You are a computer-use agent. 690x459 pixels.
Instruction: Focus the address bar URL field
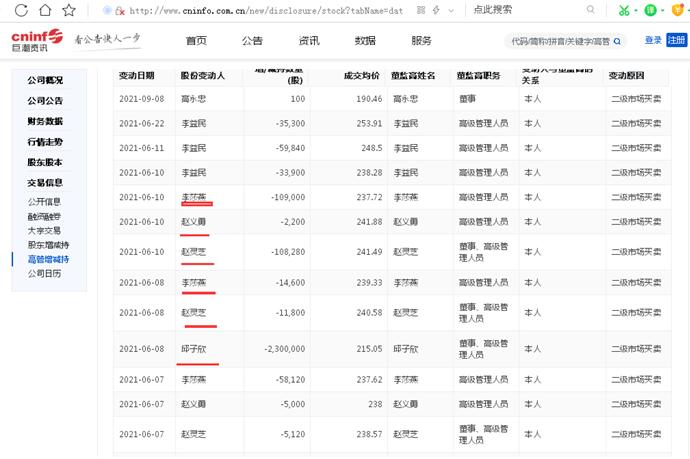266,11
